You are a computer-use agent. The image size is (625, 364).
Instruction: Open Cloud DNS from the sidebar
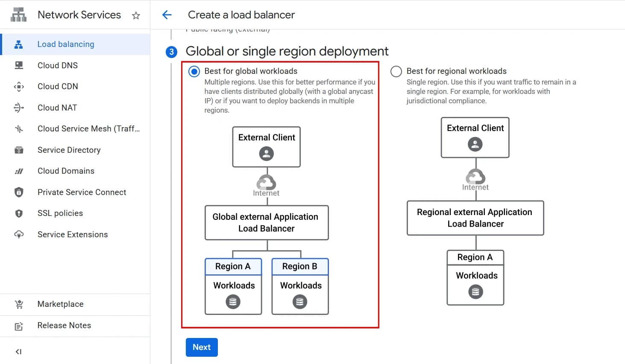57,65
